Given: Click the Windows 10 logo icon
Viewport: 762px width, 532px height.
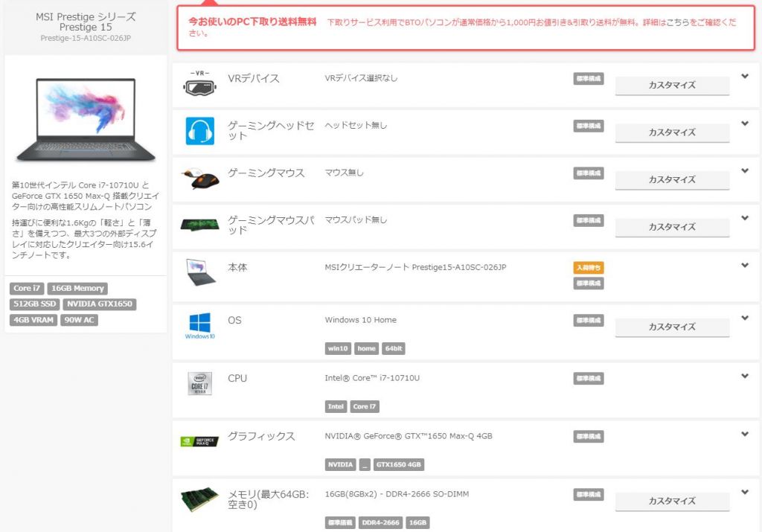Looking at the screenshot, I should click(199, 325).
